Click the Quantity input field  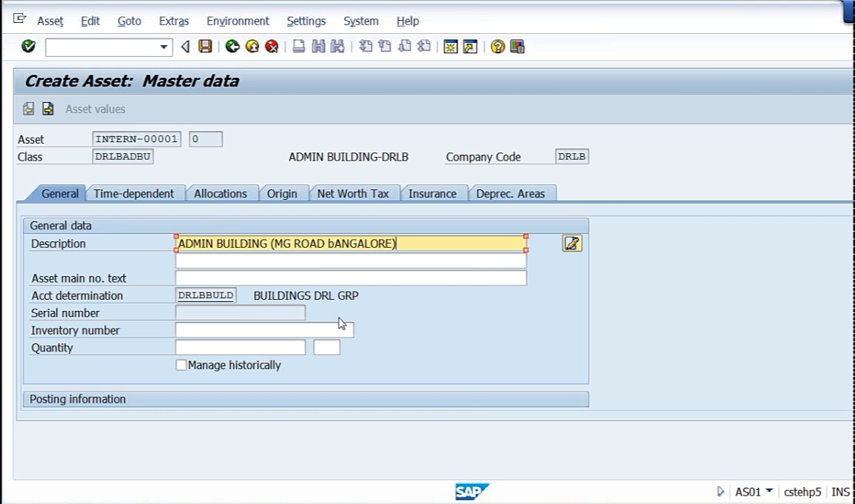pyautogui.click(x=240, y=348)
